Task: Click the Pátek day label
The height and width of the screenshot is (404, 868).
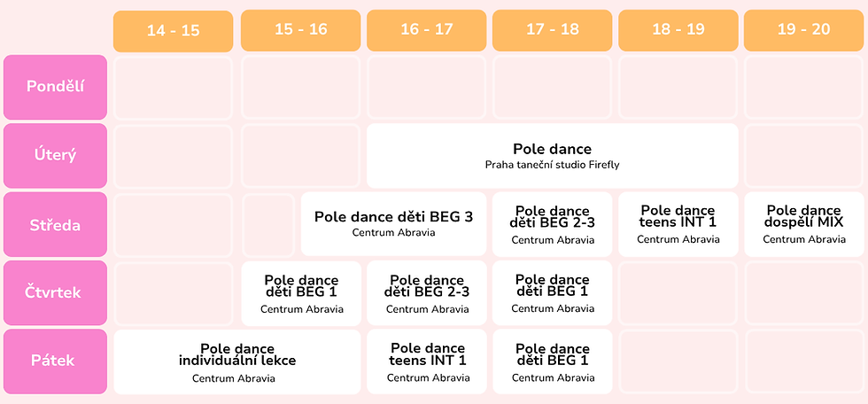Action: click(x=55, y=361)
